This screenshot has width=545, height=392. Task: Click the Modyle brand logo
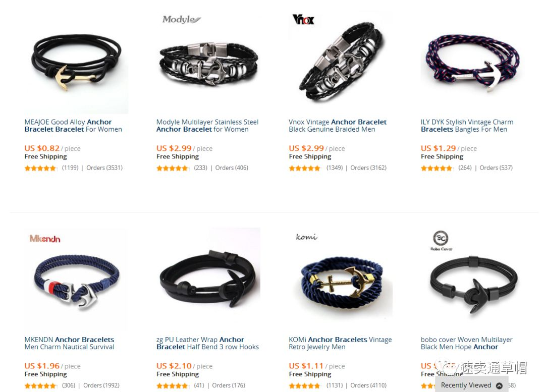(182, 20)
